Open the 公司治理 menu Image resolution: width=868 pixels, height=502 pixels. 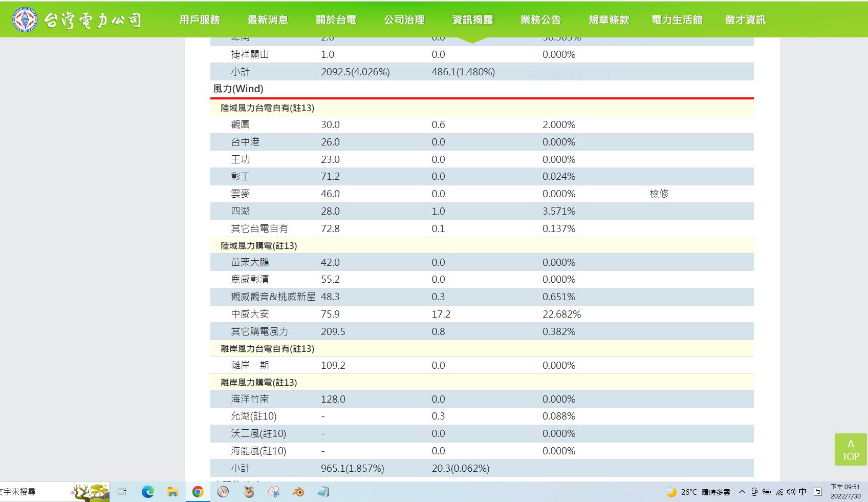pos(404,19)
